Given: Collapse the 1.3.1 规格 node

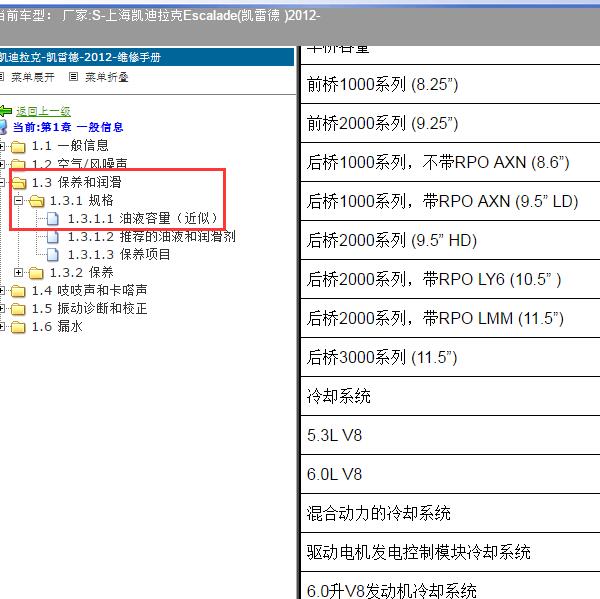Looking at the screenshot, I should [18, 200].
